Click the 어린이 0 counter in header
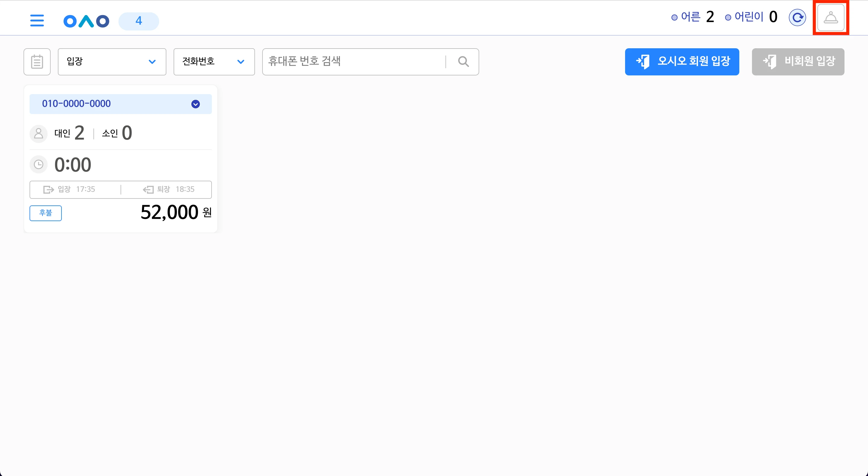Screen dimensions: 868x476 [751, 17]
